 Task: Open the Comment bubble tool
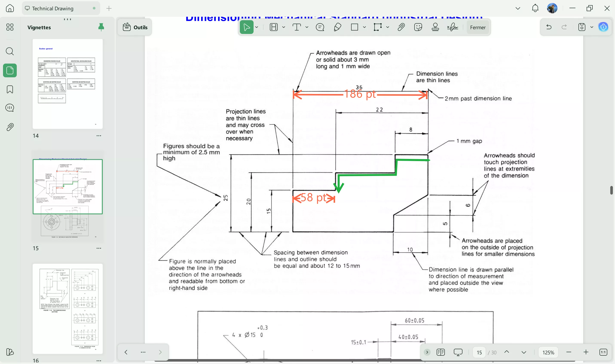320,27
